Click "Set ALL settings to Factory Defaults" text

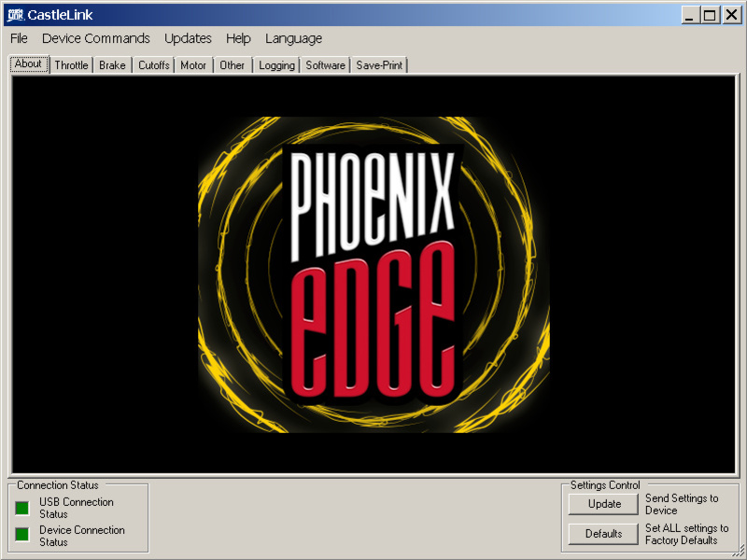(x=687, y=534)
